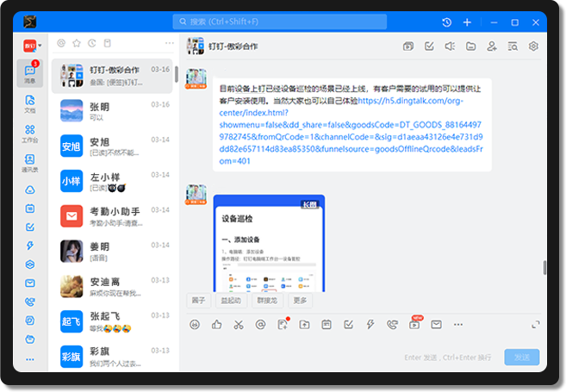Open group announcement speaker icon
The width and height of the screenshot is (566, 392).
(x=450, y=47)
